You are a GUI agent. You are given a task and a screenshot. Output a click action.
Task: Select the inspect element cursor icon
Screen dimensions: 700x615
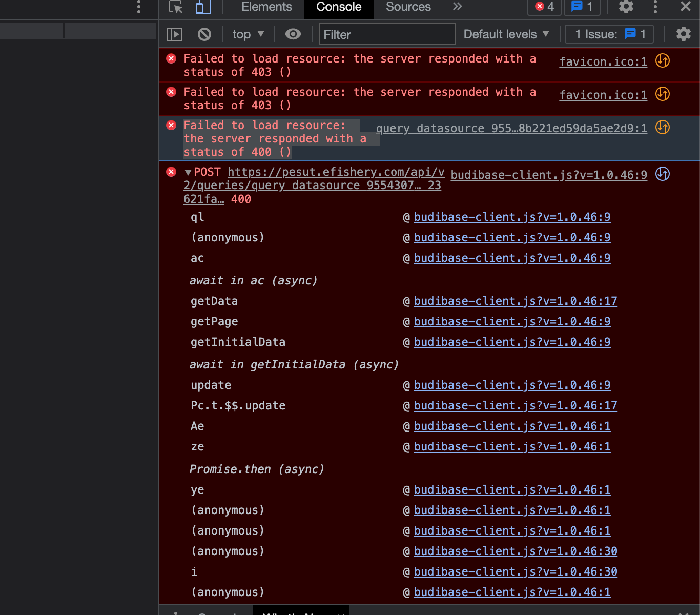point(176,7)
